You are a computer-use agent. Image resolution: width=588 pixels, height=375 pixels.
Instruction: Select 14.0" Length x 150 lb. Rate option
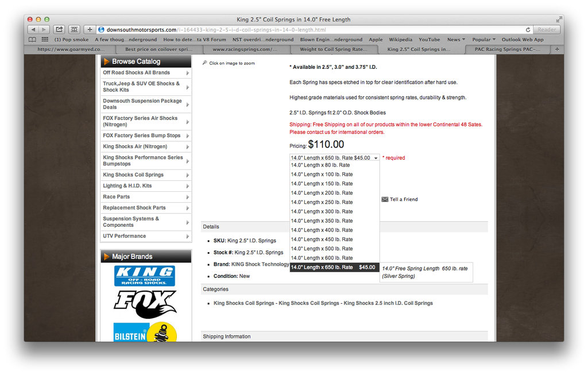point(335,184)
